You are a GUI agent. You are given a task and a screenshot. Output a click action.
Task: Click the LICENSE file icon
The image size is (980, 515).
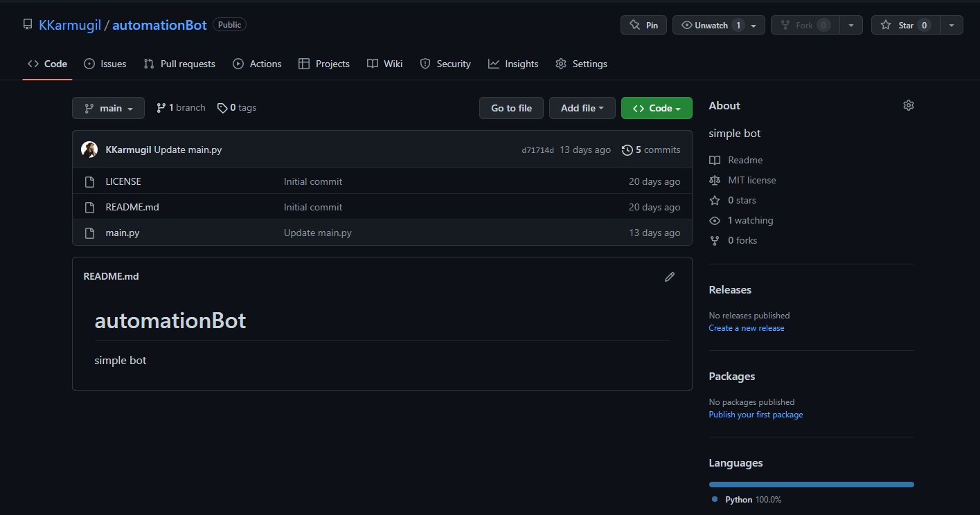[89, 181]
